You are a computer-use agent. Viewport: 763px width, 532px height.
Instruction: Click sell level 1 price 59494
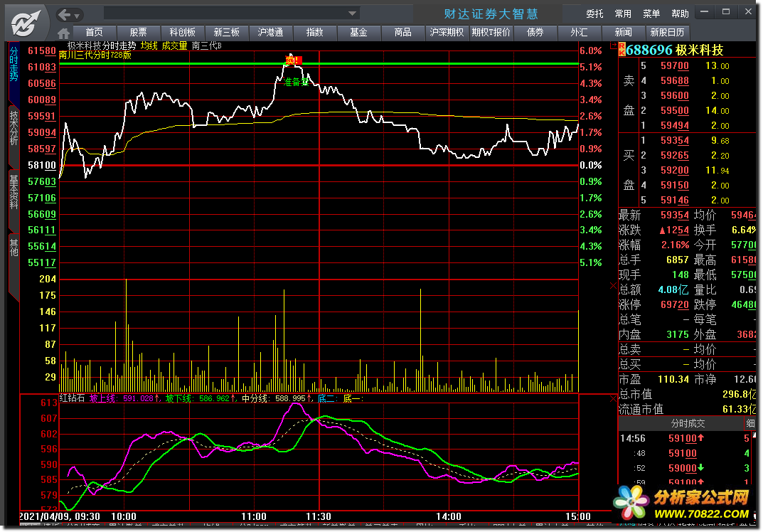(674, 126)
